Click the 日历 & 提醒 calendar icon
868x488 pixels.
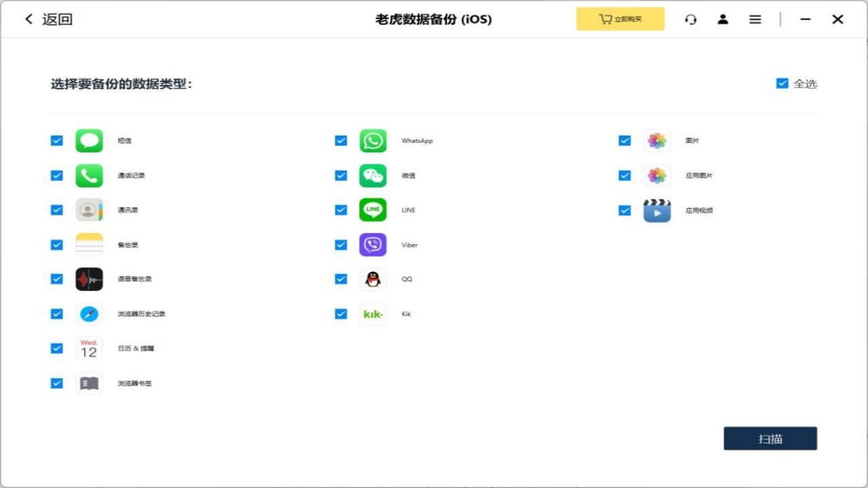[88, 348]
